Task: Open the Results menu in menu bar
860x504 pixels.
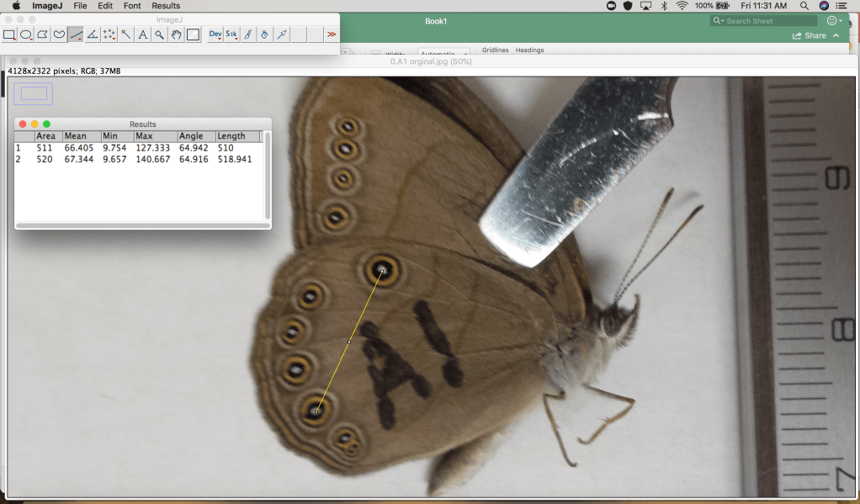Action: [166, 6]
